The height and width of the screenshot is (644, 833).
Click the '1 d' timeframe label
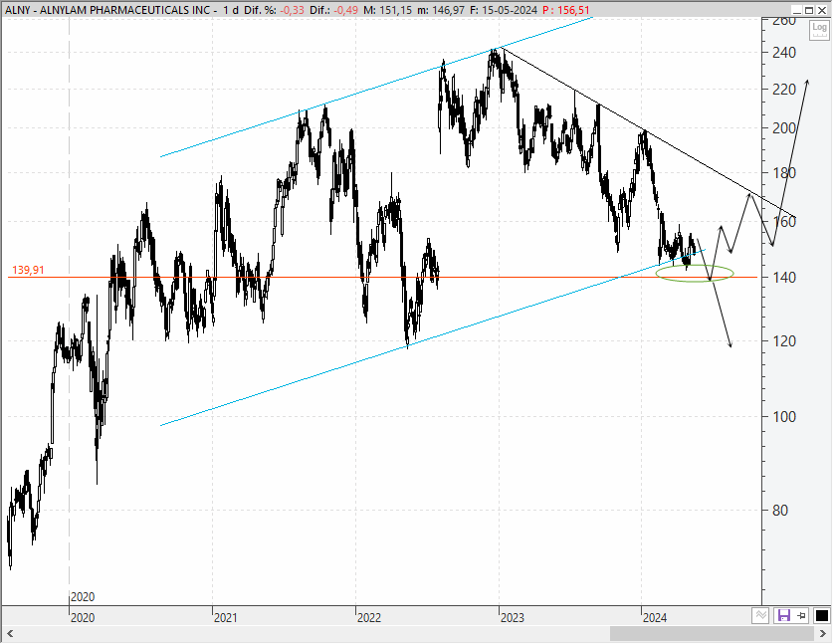pos(231,10)
